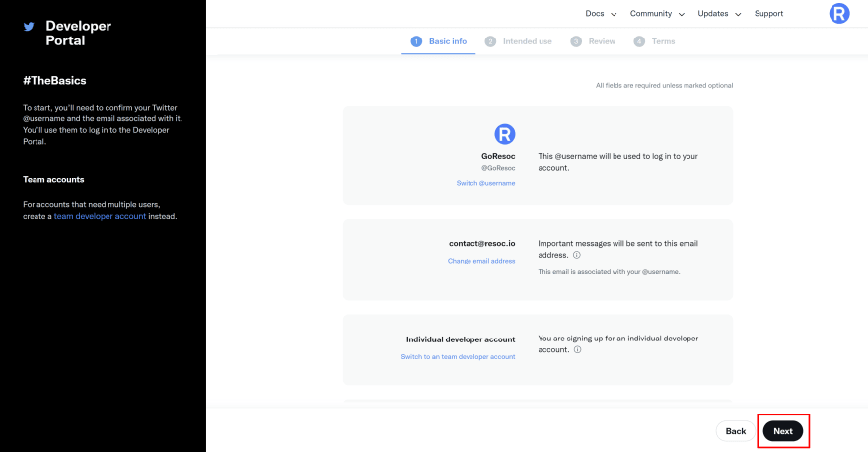Screen dimensions: 868x452
Task: Expand the Docs dropdown menu
Action: (x=601, y=13)
